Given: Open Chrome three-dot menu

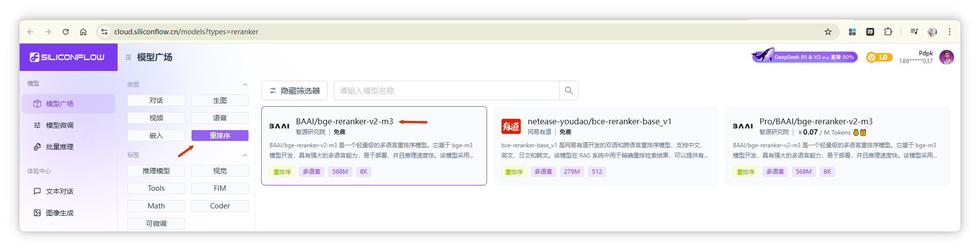Looking at the screenshot, I should click(949, 32).
